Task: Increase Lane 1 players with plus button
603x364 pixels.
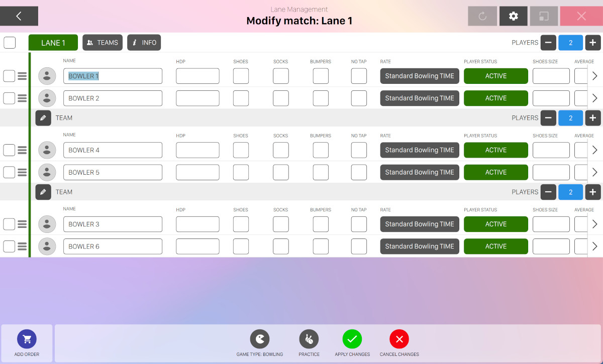Action: click(593, 43)
